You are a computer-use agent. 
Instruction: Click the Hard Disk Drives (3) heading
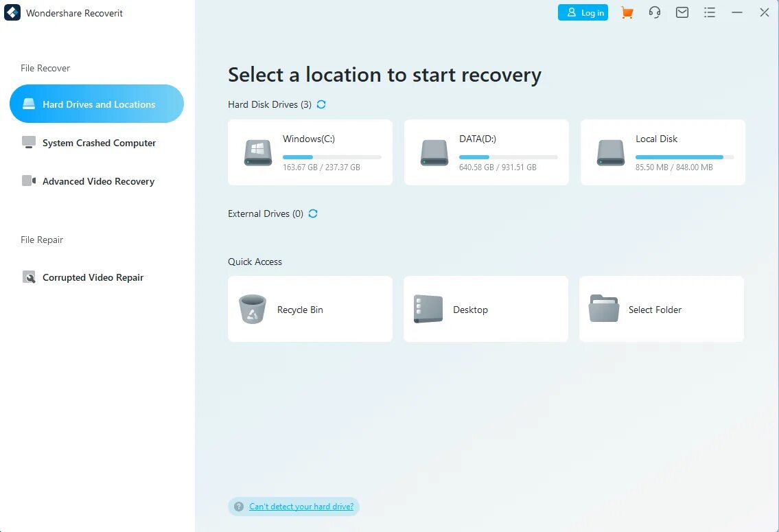point(270,104)
